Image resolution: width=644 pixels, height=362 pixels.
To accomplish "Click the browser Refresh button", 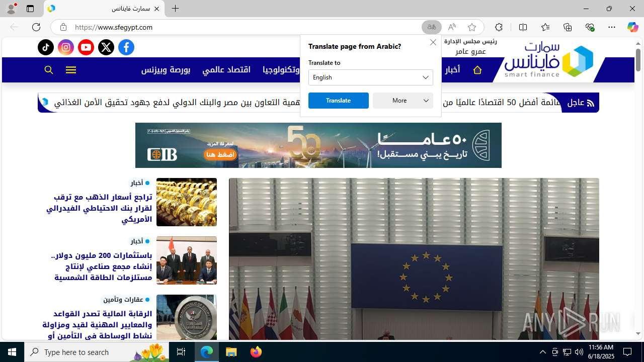I will tap(36, 27).
